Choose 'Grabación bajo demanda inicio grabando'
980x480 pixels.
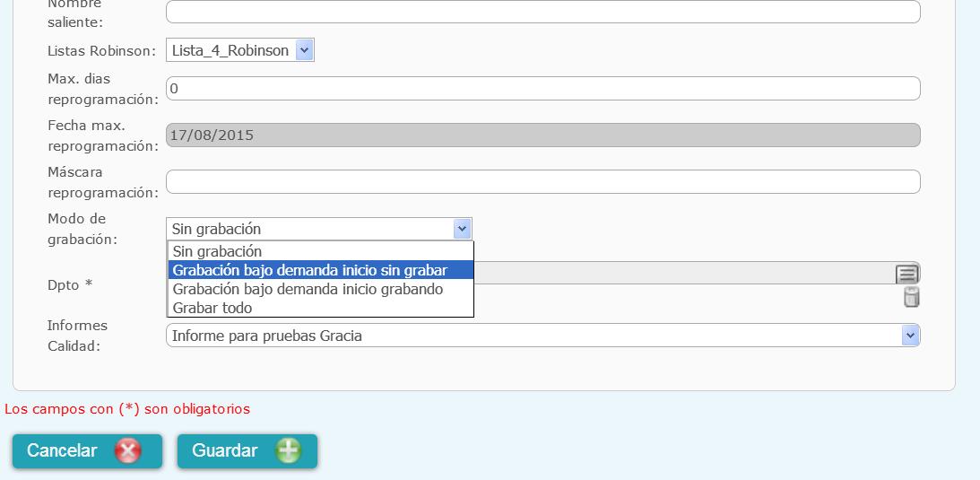pyautogui.click(x=321, y=289)
